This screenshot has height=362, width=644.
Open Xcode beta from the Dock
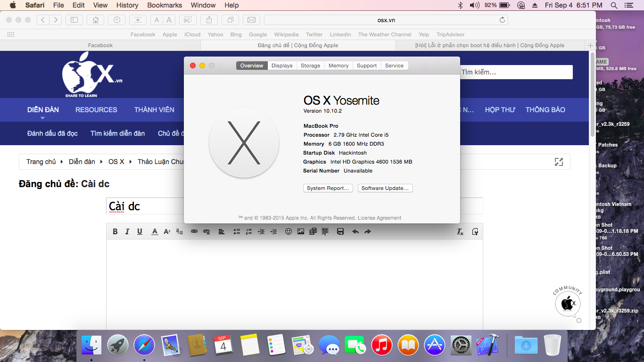click(x=487, y=346)
